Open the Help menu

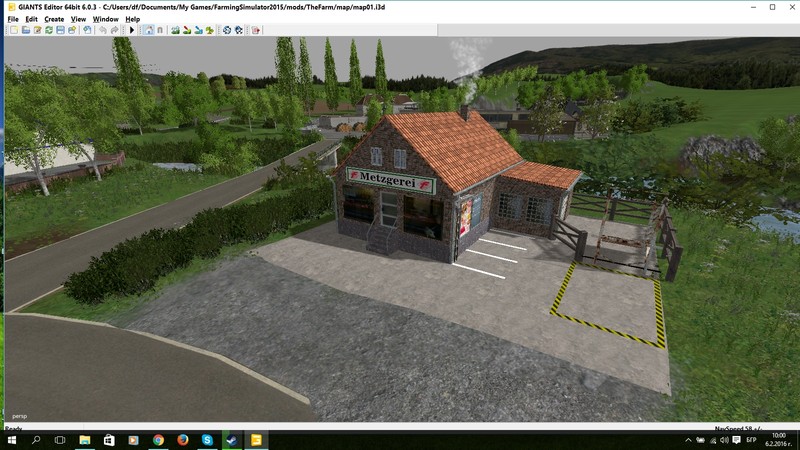tap(132, 19)
